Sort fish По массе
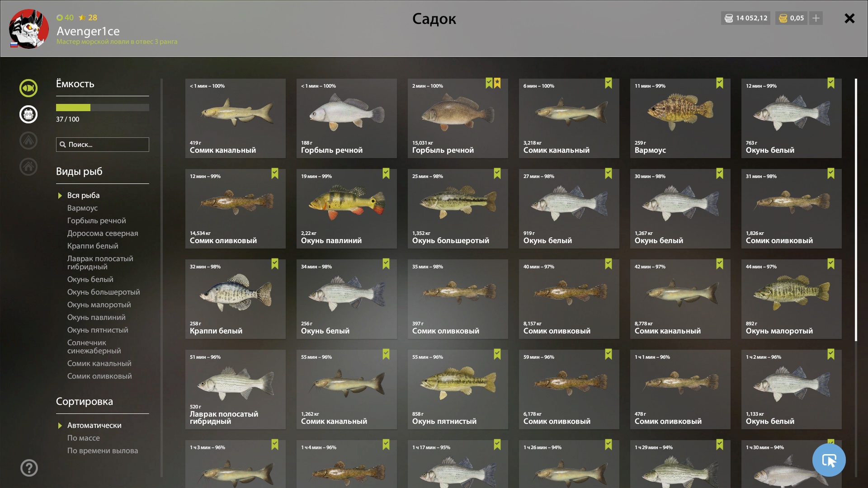This screenshot has width=868, height=488. tap(84, 438)
